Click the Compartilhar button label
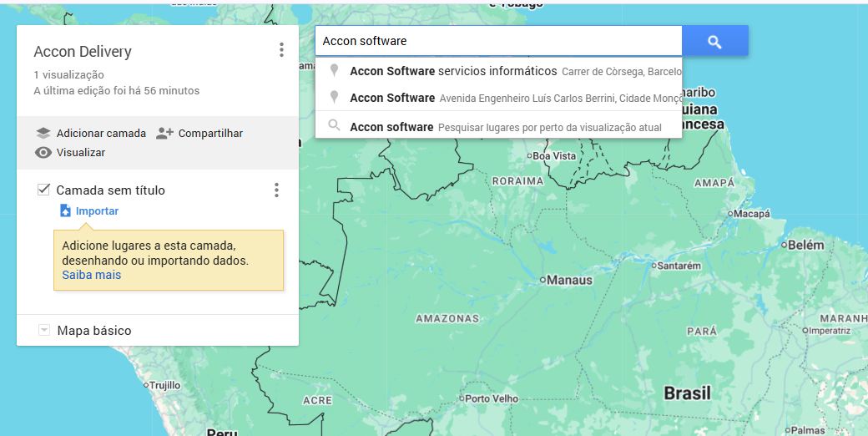Screen dimensions: 868x436 pos(210,133)
